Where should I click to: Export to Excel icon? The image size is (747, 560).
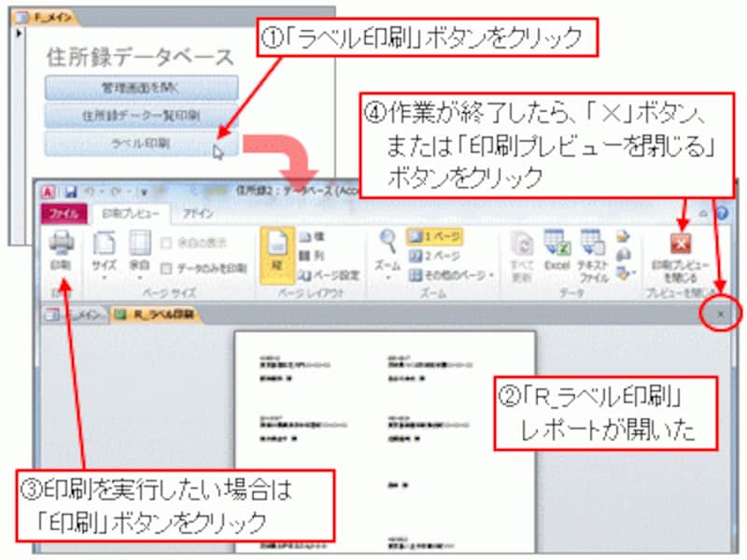(x=557, y=250)
